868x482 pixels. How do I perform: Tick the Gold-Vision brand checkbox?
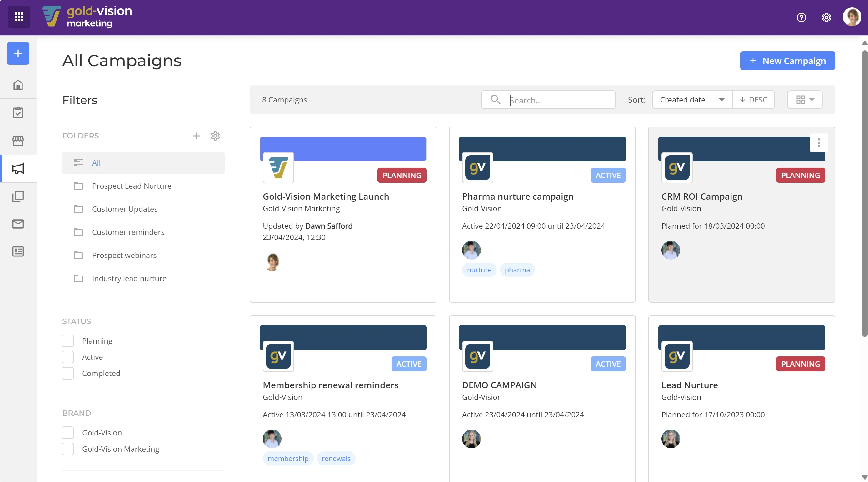point(68,432)
